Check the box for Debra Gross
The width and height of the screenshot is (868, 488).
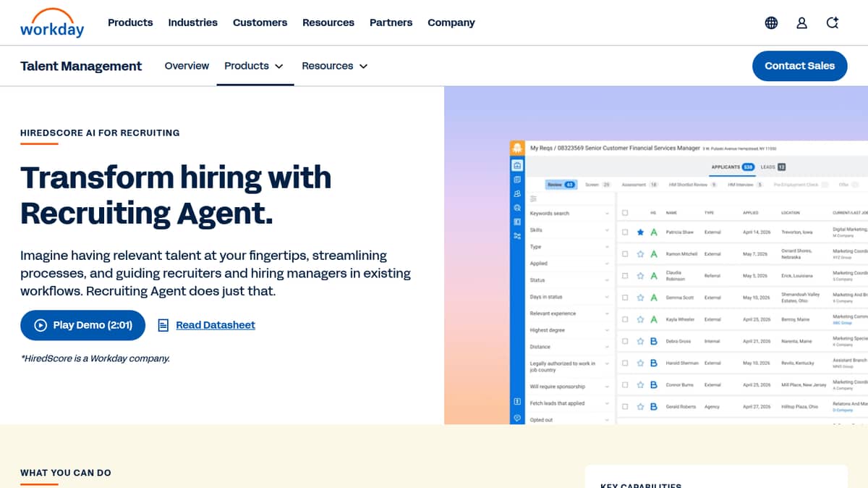(x=625, y=341)
